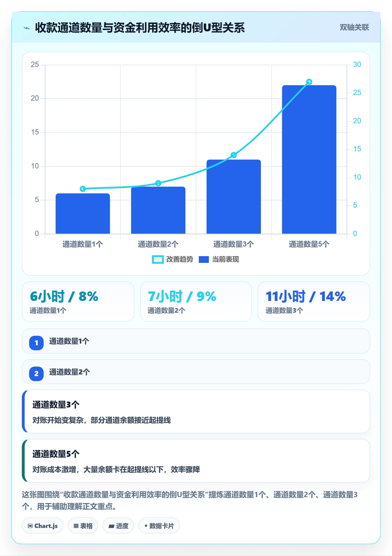Select the 通道数量1个 progress row label

[x=69, y=341]
